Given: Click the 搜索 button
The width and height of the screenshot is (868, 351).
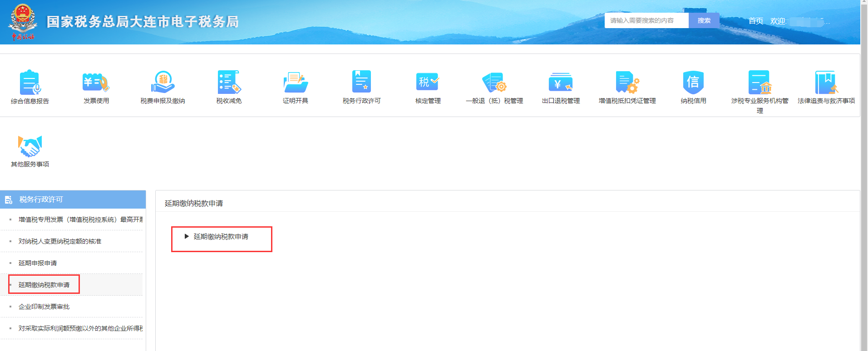Looking at the screenshot, I should 704,20.
